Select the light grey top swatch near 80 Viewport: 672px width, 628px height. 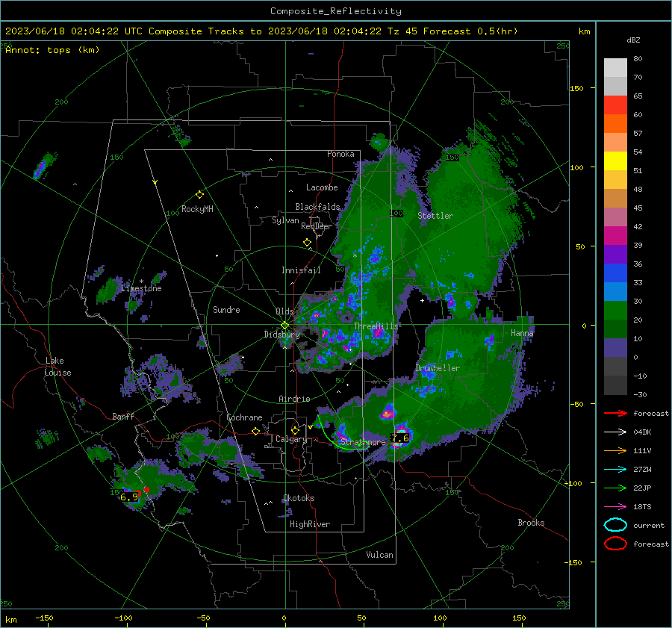(615, 68)
